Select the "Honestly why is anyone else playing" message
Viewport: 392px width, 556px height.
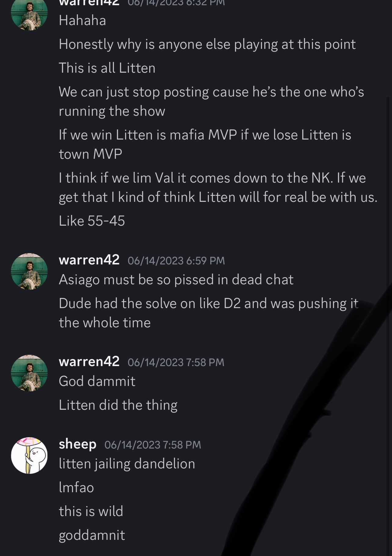coord(207,45)
